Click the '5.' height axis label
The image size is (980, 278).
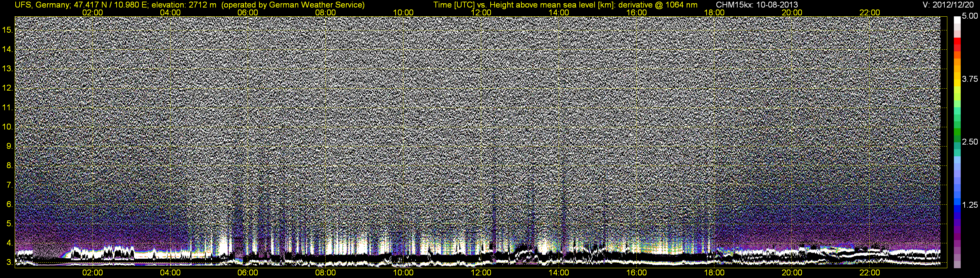10,223
